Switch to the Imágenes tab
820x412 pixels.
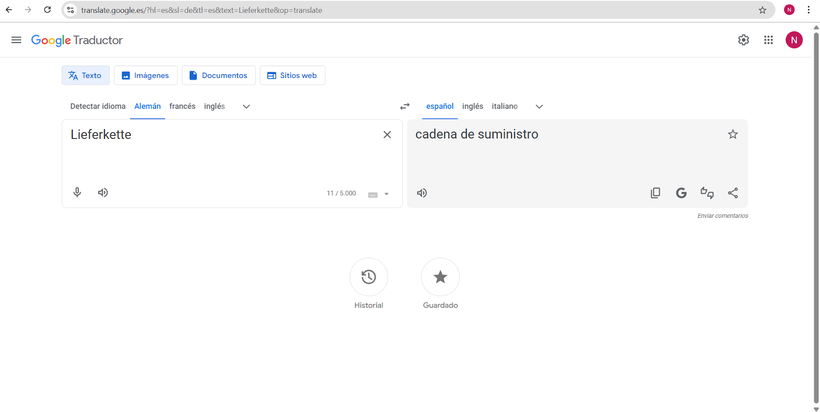[x=146, y=75]
